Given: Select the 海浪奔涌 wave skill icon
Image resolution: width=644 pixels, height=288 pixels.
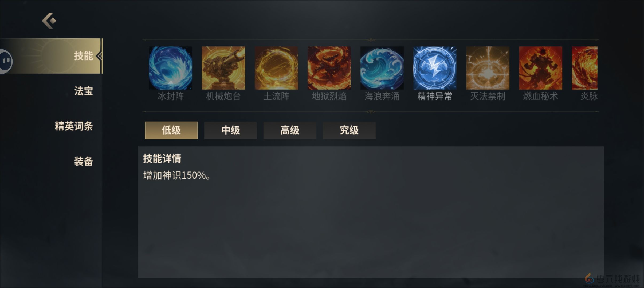Looking at the screenshot, I should click(x=382, y=68).
